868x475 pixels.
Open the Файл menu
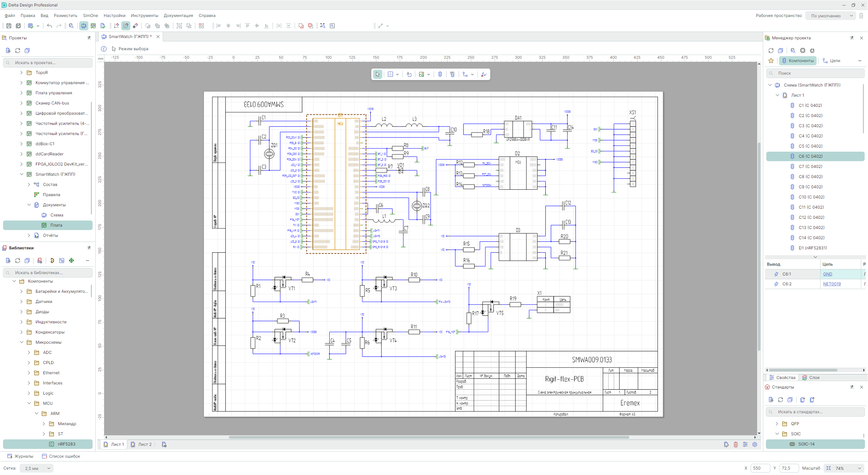click(x=10, y=16)
